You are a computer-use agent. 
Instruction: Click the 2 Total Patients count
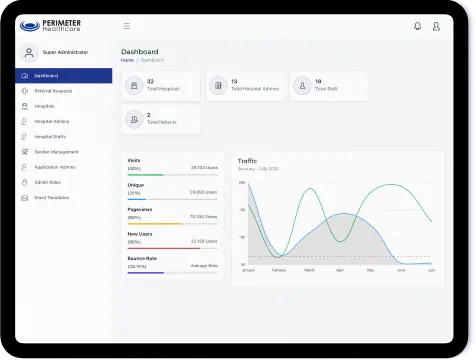[x=149, y=115]
